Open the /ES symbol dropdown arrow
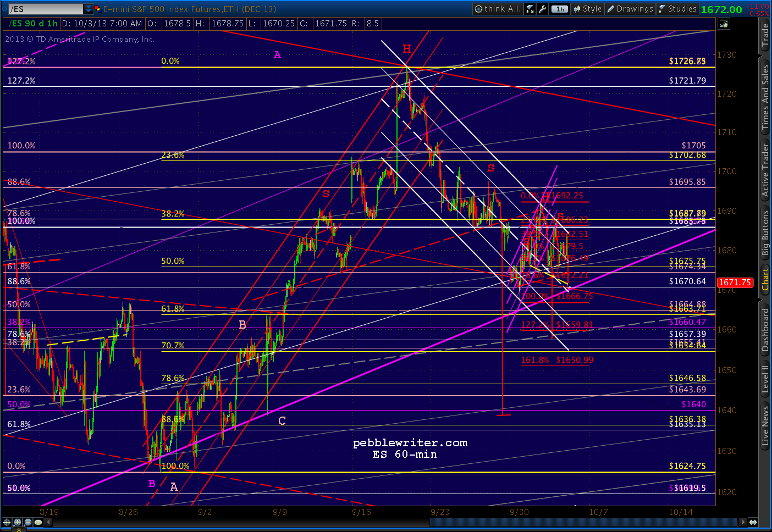 click(89, 9)
